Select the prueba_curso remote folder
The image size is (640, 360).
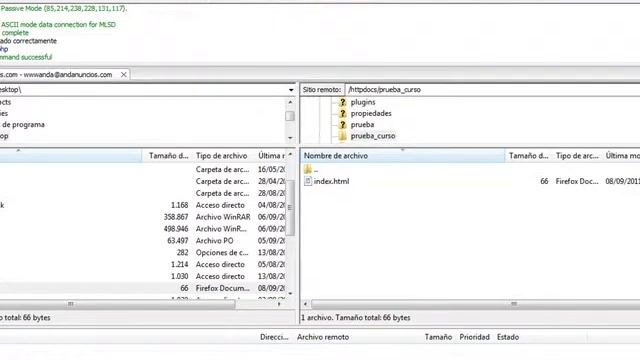[373, 136]
